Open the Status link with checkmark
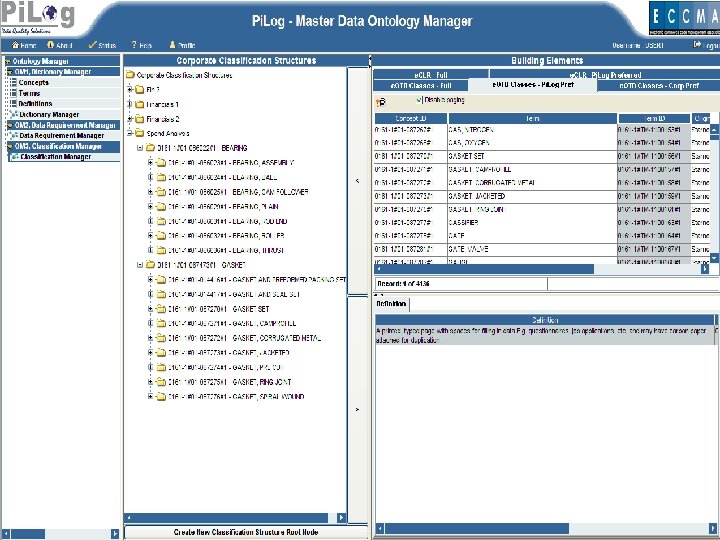 (x=102, y=45)
